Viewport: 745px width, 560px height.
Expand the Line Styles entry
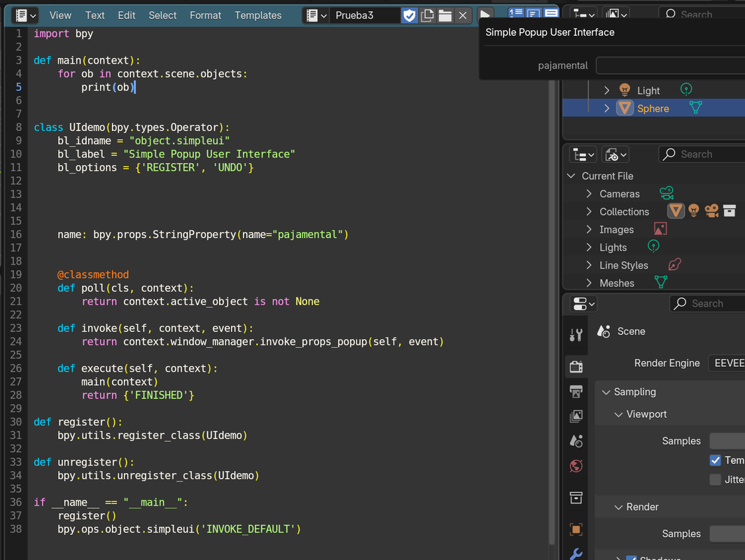tap(589, 265)
